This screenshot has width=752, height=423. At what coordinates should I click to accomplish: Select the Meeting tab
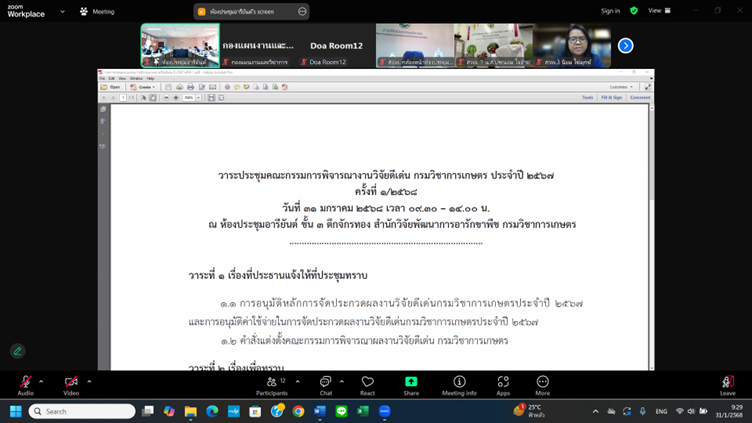[97, 12]
